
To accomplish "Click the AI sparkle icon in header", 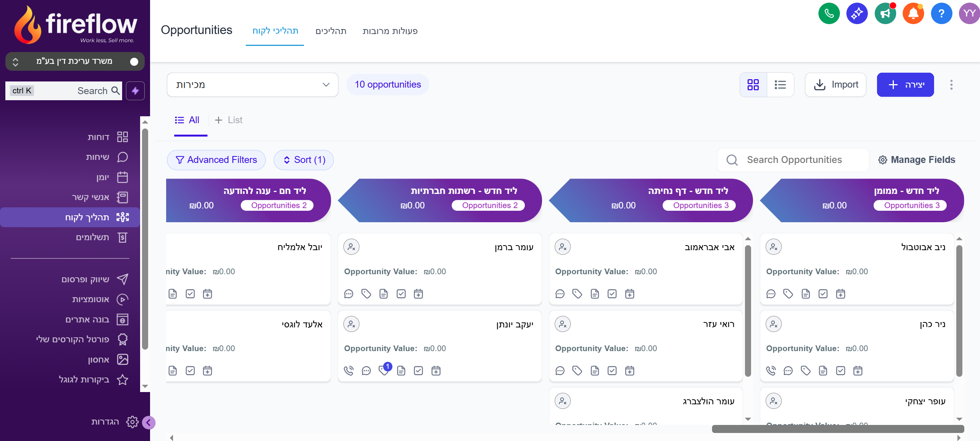I will pos(857,13).
